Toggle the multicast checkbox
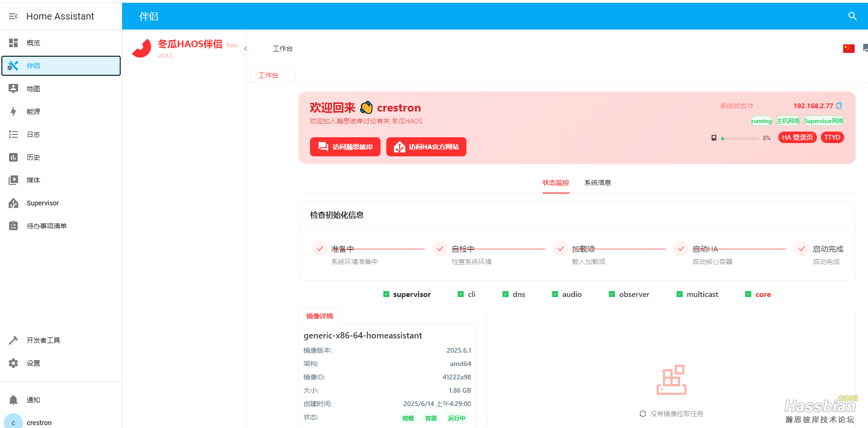 [x=680, y=295]
